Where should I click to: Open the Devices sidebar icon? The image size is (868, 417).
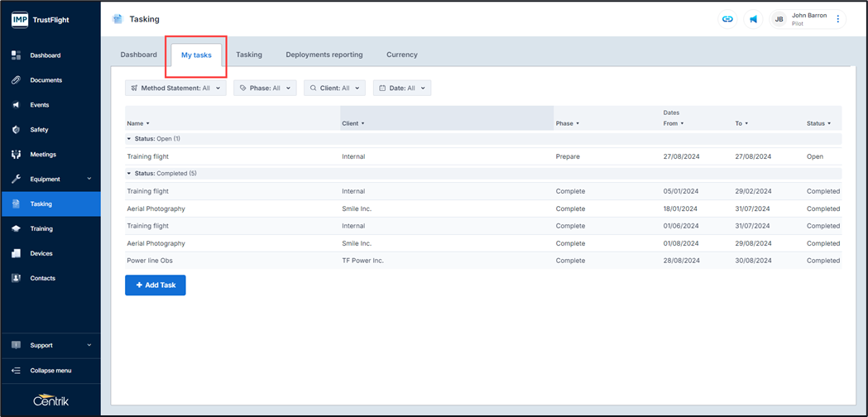tap(16, 253)
